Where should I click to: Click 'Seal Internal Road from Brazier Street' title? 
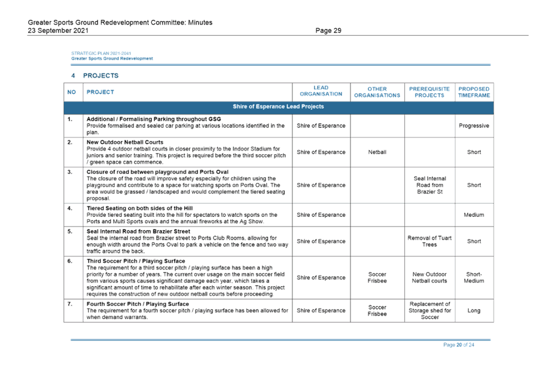(x=139, y=231)
